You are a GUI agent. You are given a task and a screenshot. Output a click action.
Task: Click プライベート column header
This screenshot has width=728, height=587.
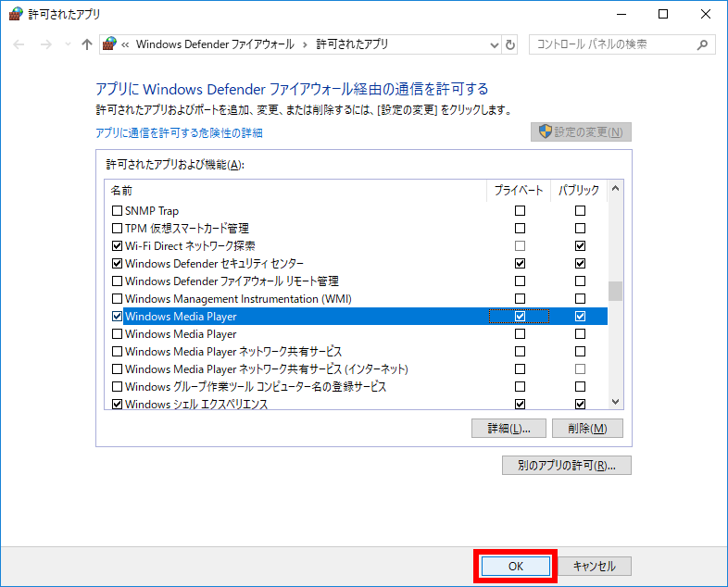[x=519, y=190]
